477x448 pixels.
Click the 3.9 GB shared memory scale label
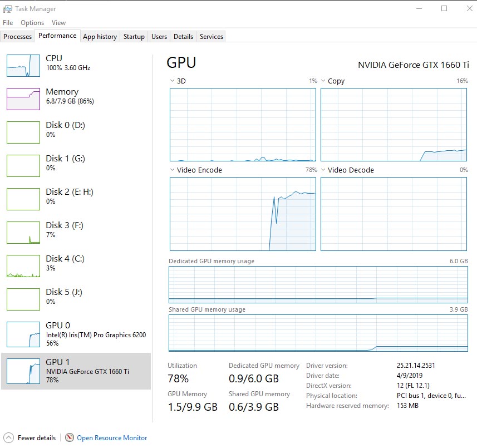tap(459, 309)
